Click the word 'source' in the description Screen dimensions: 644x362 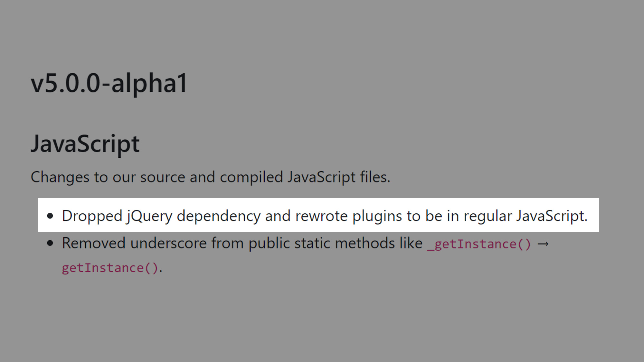(x=162, y=177)
